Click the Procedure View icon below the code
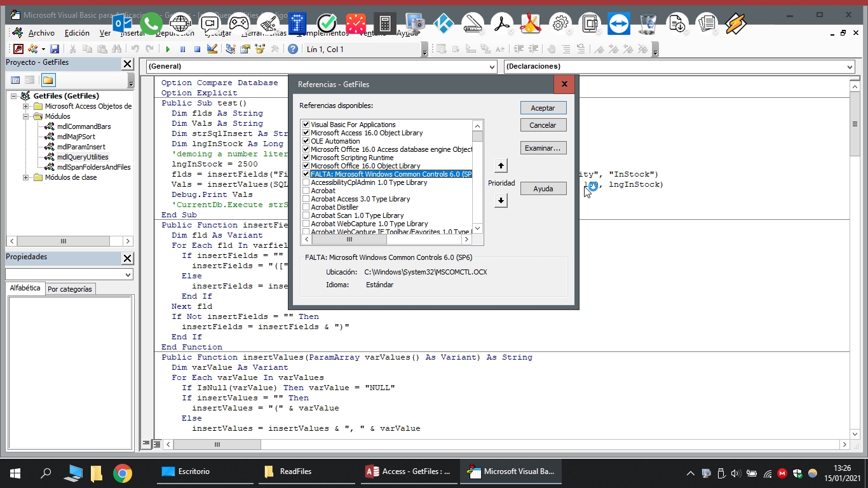868x488 pixels. pos(147,444)
